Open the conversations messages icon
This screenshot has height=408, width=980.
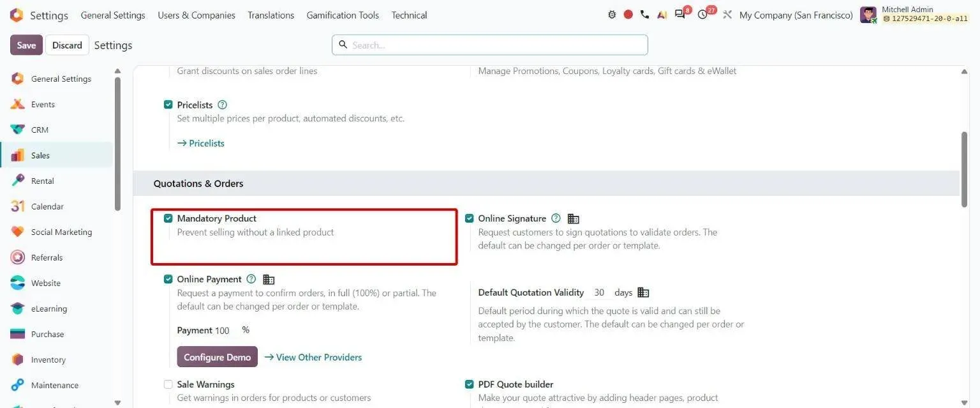point(680,15)
